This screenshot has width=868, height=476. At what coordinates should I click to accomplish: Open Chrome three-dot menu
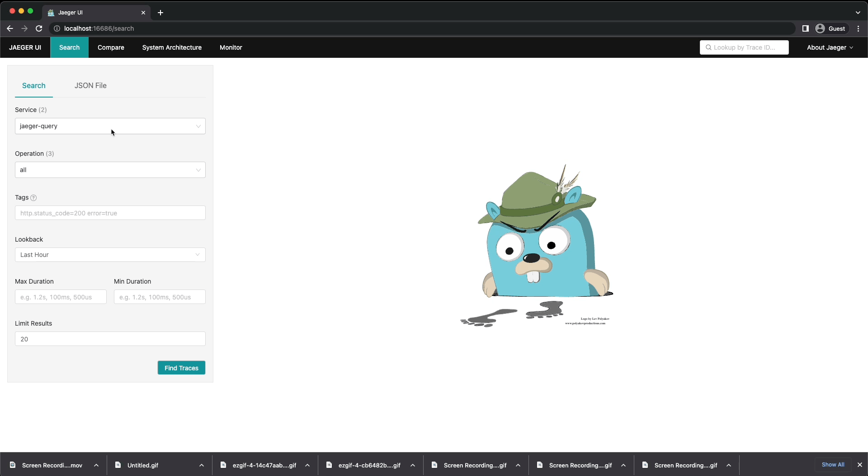(859, 28)
